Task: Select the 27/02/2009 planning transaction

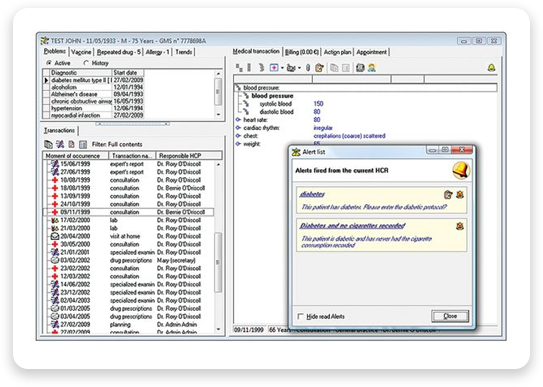Action: [x=128, y=324]
